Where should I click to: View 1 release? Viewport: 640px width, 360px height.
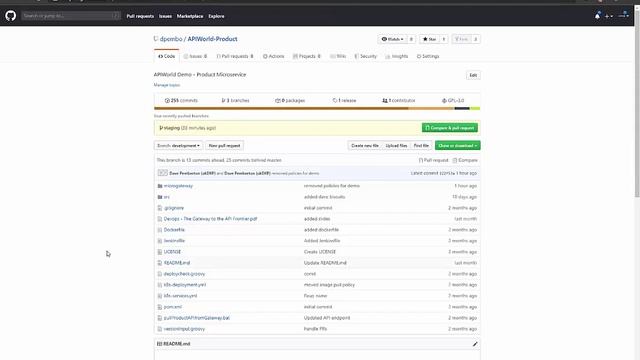coord(344,100)
